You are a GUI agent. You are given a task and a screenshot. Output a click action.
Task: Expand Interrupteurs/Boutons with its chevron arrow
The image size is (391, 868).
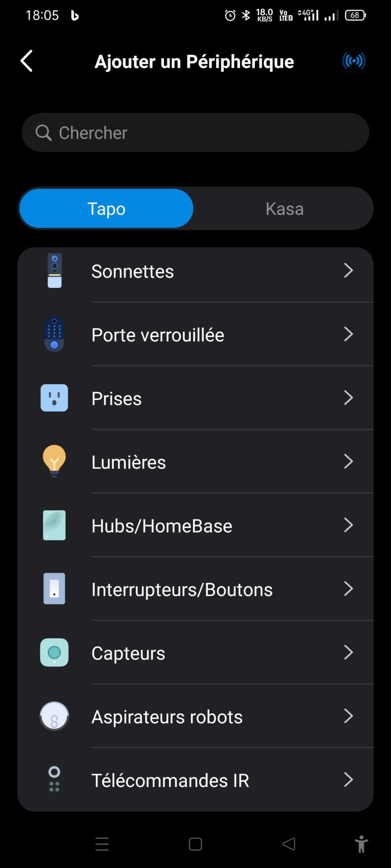[348, 589]
